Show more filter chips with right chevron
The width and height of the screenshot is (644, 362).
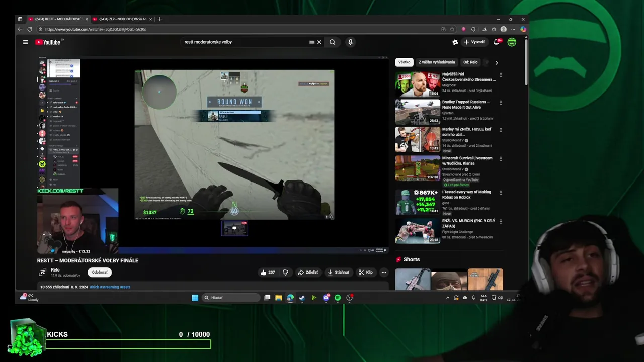point(497,63)
